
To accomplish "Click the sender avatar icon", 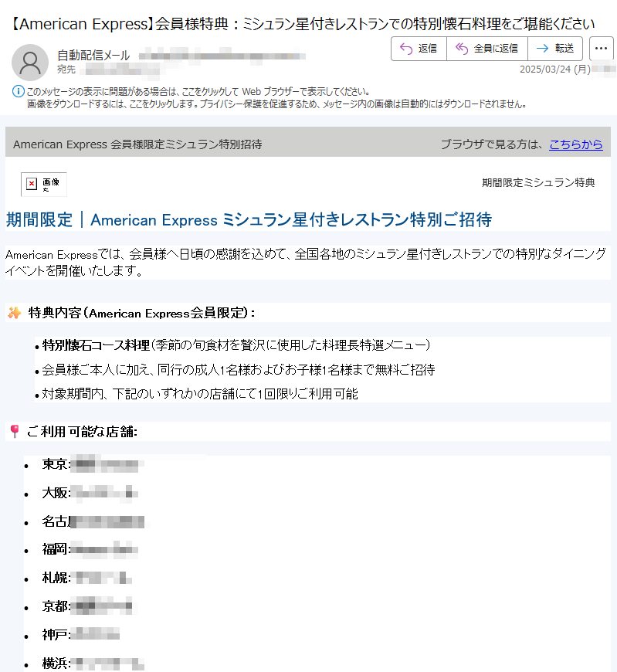I will click(x=30, y=63).
